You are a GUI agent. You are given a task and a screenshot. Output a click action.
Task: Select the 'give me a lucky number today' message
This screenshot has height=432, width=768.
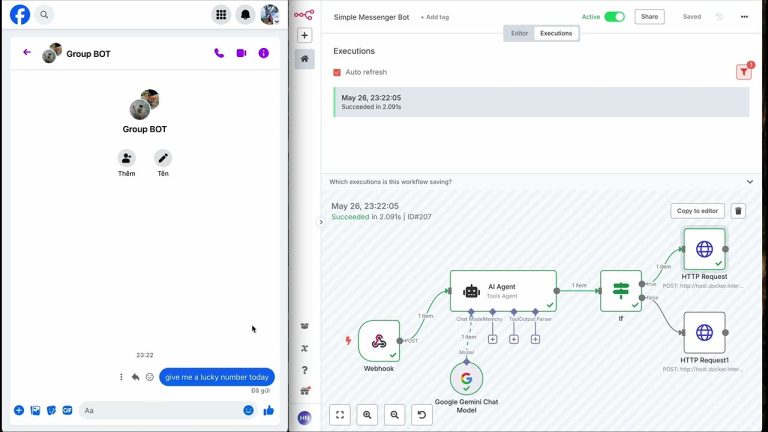[217, 377]
